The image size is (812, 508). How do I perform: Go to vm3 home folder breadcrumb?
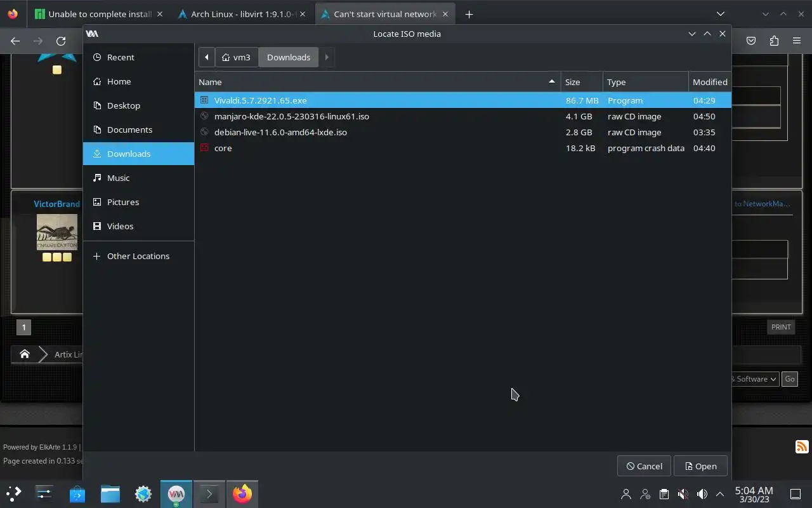pos(236,57)
